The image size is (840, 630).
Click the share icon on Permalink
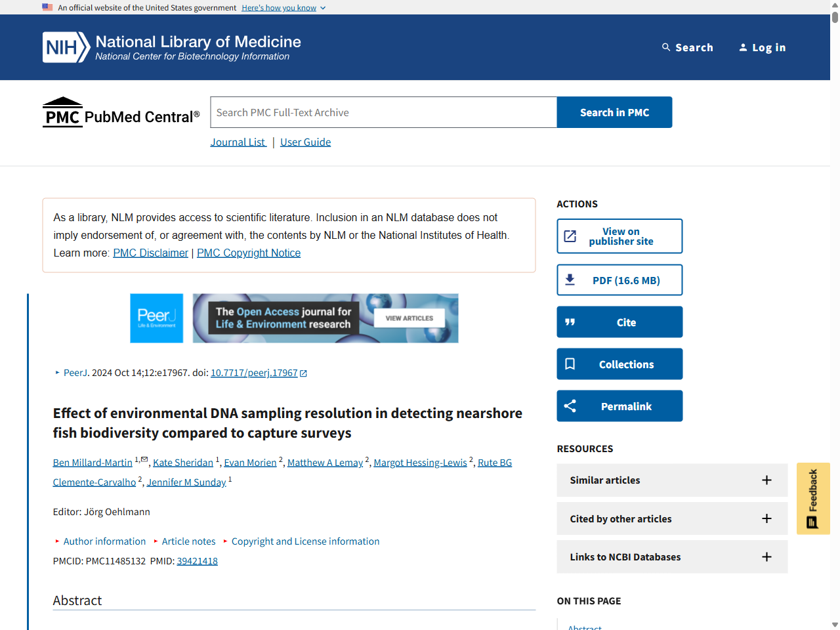point(570,406)
